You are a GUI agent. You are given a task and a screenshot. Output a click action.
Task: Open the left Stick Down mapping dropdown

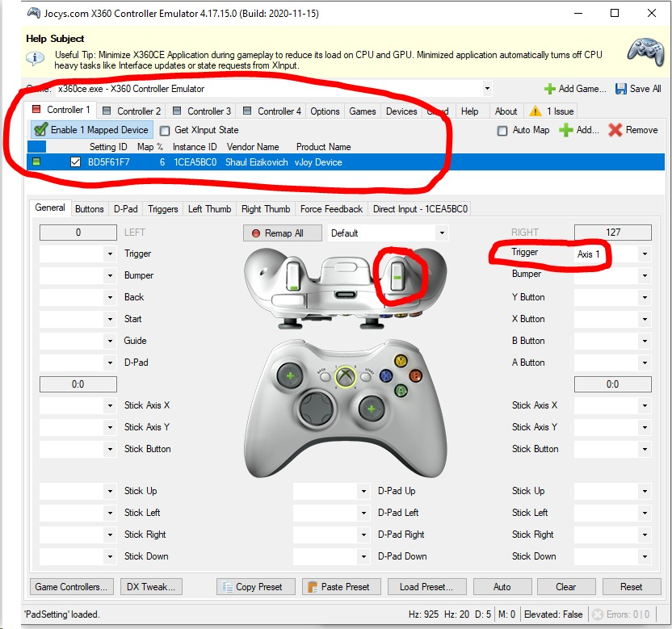coord(110,556)
